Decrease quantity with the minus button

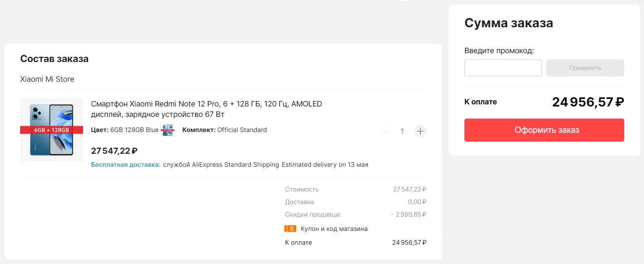pyautogui.click(x=385, y=131)
